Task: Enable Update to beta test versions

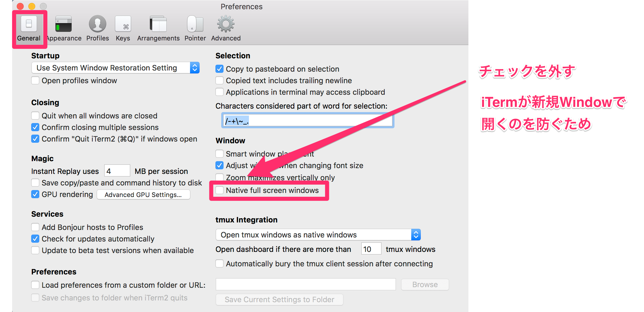Action: 35,250
